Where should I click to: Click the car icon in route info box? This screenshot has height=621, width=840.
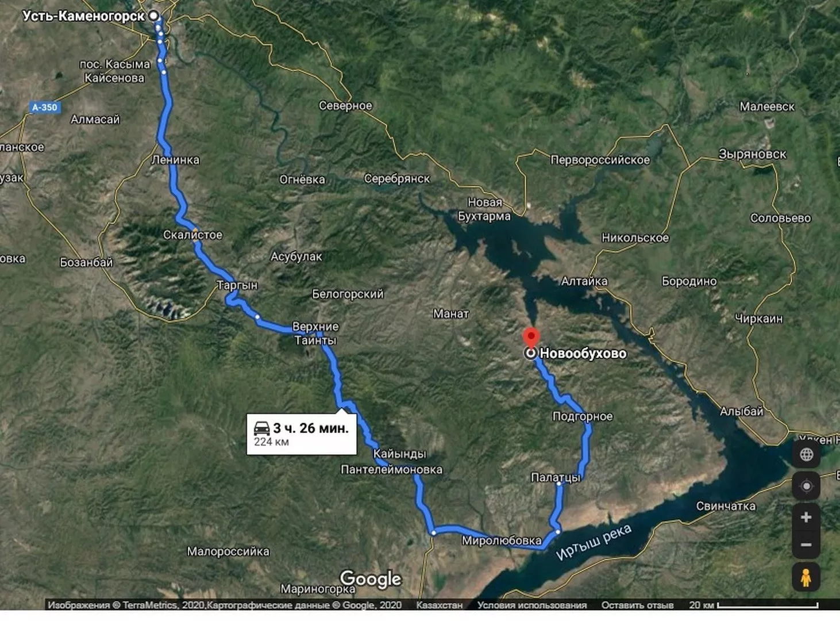[261, 428]
